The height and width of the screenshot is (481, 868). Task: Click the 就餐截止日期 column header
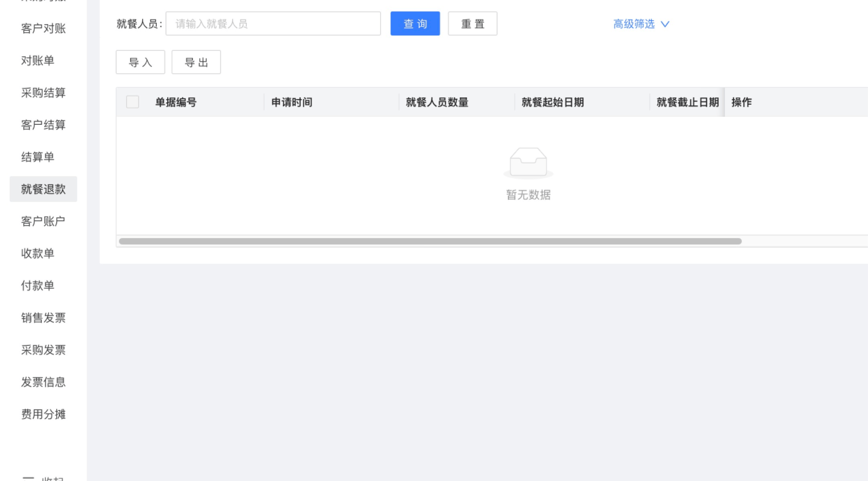(x=688, y=102)
